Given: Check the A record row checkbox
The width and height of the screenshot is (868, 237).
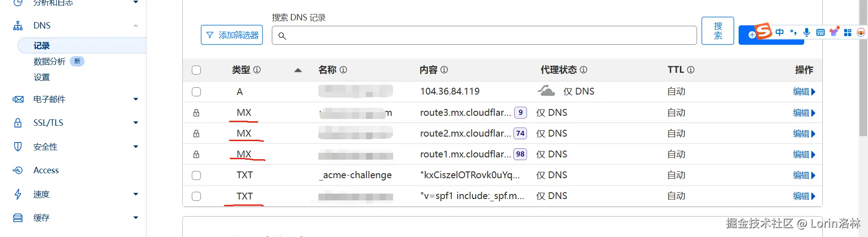Looking at the screenshot, I should (x=196, y=92).
